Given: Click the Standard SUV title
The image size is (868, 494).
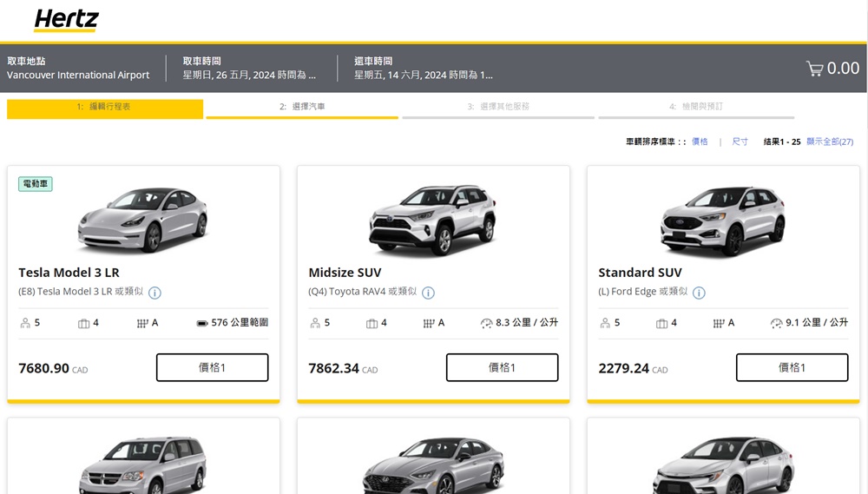Looking at the screenshot, I should (640, 273).
